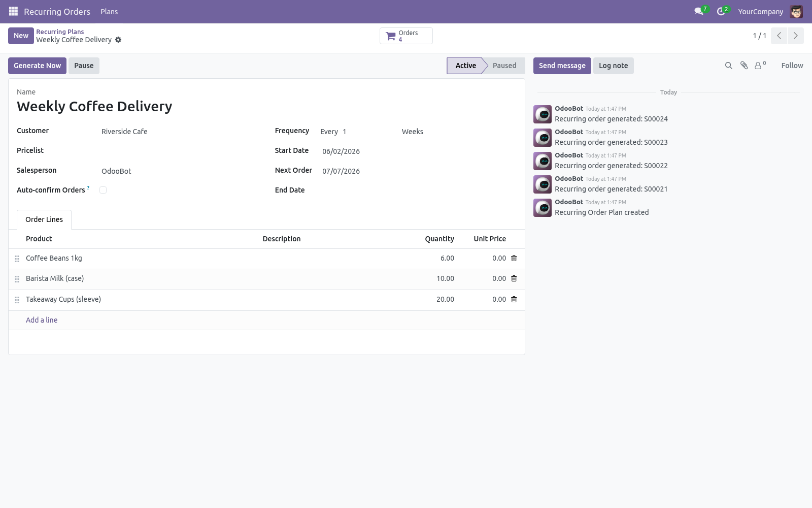Open the gear actions menu beside plan name
Image resolution: width=812 pixels, height=508 pixels.
[x=118, y=40]
